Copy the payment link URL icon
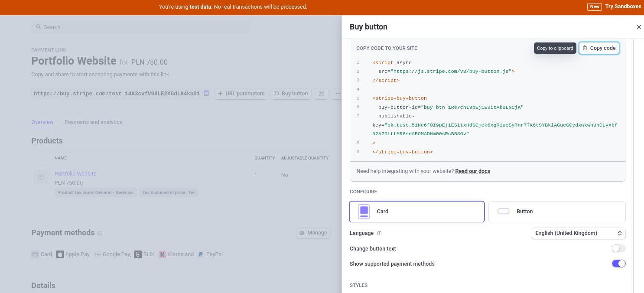The height and width of the screenshot is (293, 644). click(x=206, y=93)
